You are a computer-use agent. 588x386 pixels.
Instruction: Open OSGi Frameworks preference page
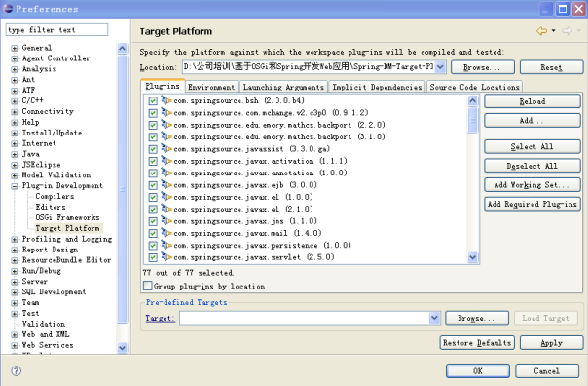(x=67, y=217)
